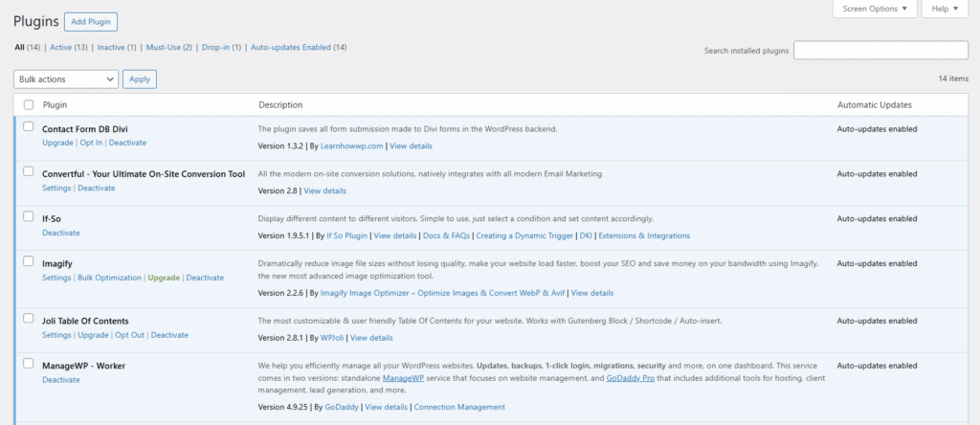Open the GoDaddy Pro link in description
The image size is (980, 425).
[631, 378]
